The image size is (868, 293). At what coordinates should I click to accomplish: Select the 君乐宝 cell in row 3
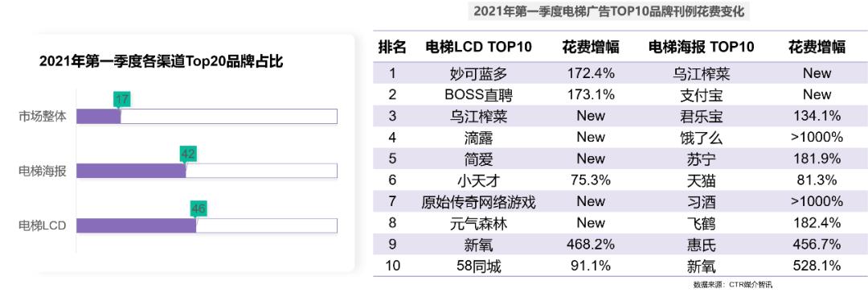[701, 117]
